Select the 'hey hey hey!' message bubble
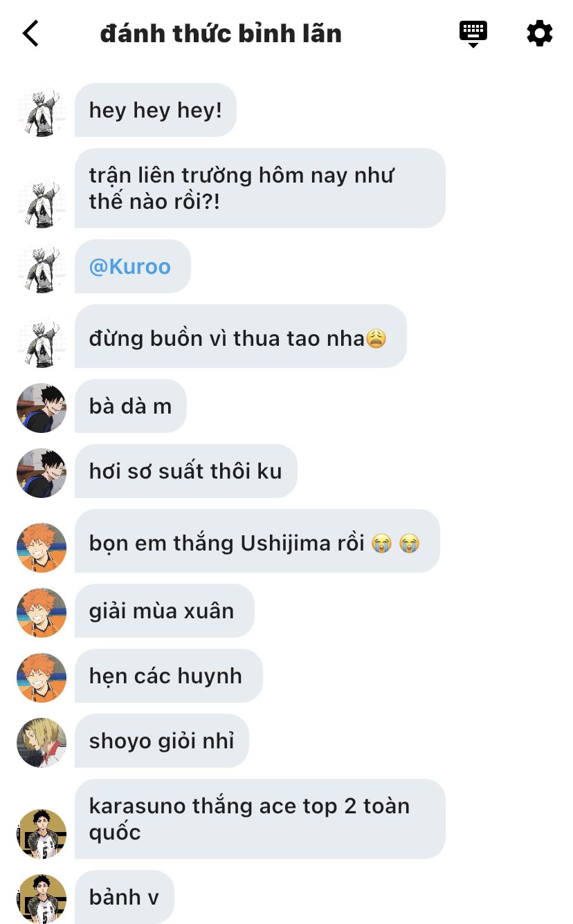Screen dimensions: 573x924 tap(156, 110)
